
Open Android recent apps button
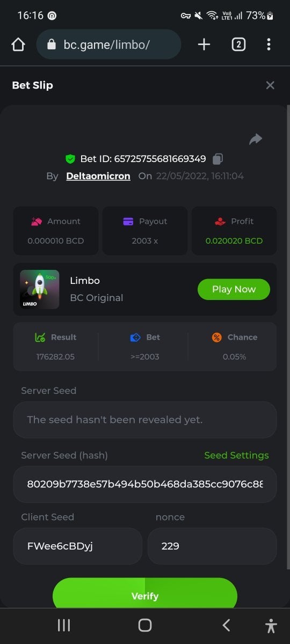point(64,625)
